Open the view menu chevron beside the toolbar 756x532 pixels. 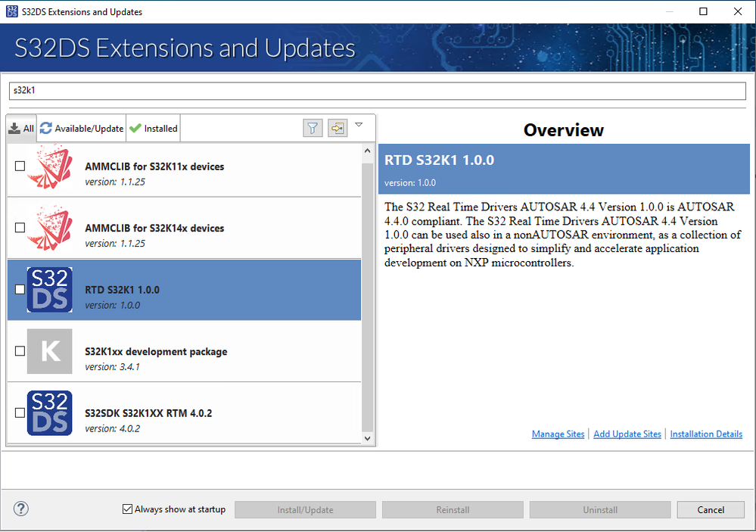pyautogui.click(x=359, y=123)
